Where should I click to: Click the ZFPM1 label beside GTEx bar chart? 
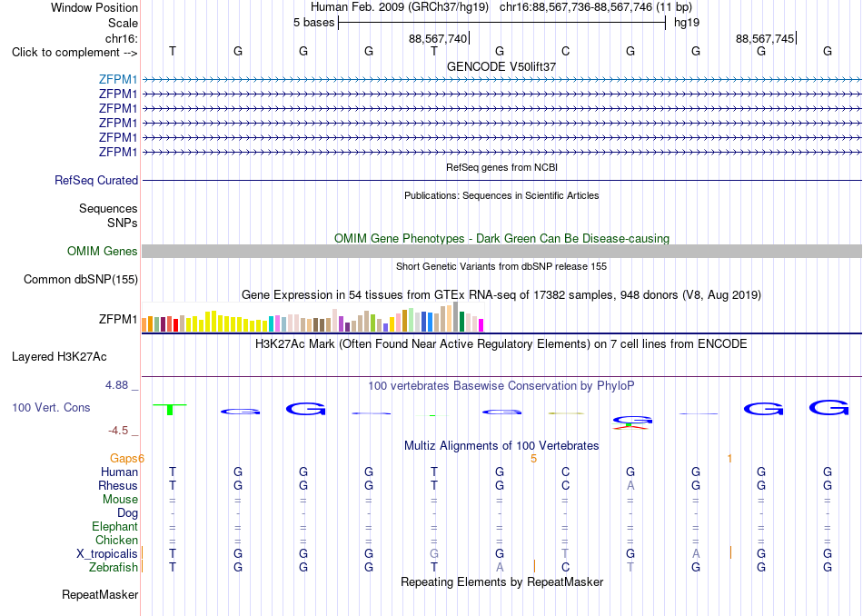coord(118,319)
